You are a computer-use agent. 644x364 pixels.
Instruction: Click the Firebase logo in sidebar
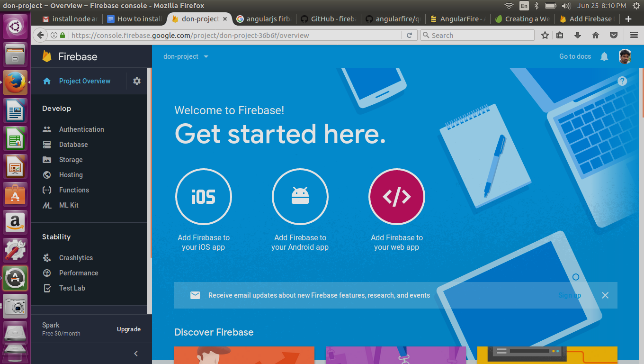(x=47, y=56)
